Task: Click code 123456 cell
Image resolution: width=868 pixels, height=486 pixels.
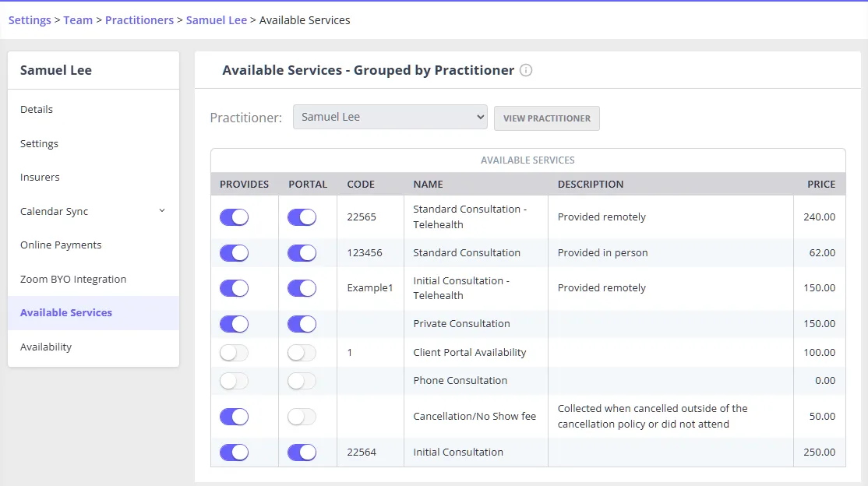Action: (x=365, y=253)
